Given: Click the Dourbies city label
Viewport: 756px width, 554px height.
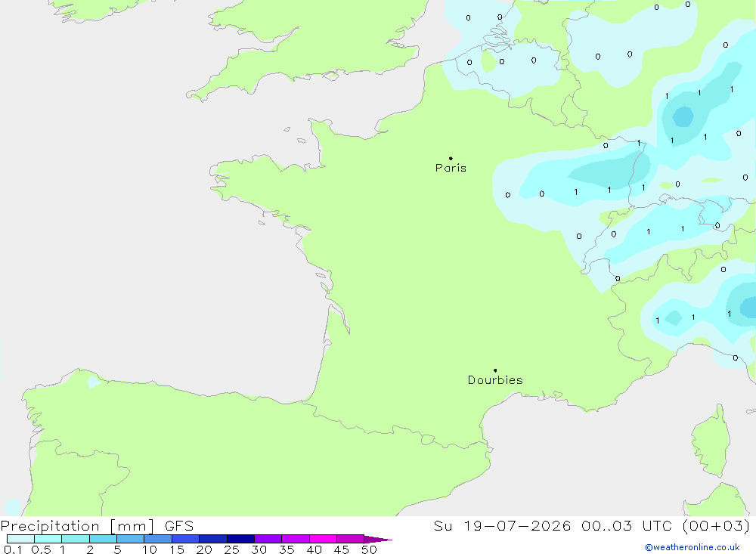Looking at the screenshot, I should 495,380.
